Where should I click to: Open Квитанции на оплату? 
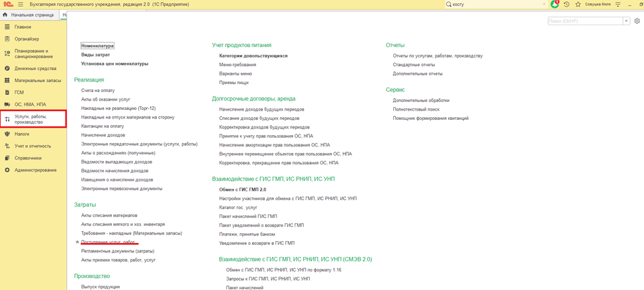click(x=103, y=126)
